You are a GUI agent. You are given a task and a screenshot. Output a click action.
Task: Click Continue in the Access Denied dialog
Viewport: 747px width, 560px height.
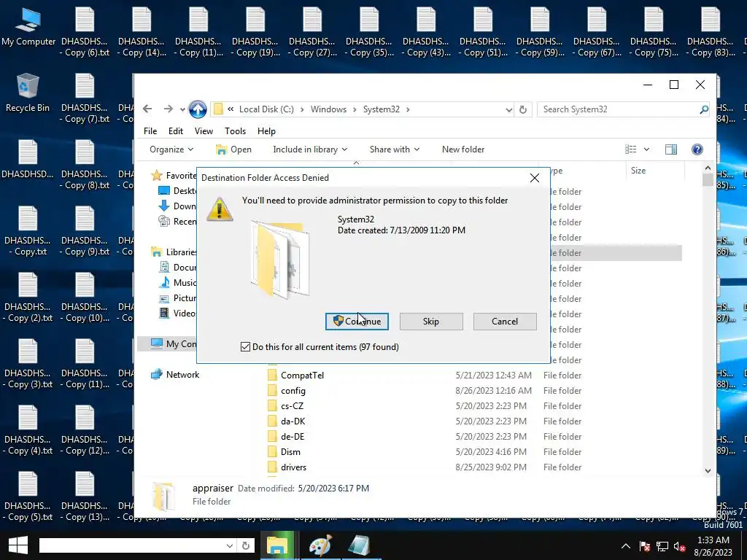pos(356,322)
